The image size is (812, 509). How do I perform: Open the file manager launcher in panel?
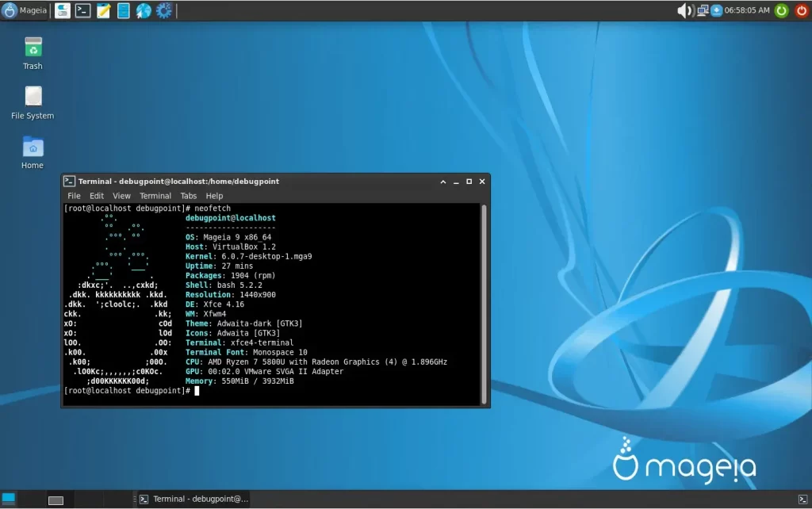(x=124, y=10)
